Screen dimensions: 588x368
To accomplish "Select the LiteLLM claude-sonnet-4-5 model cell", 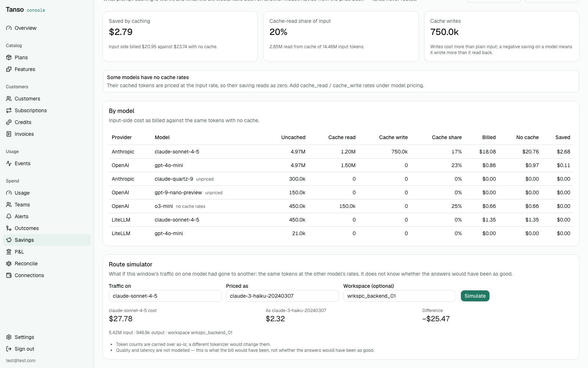I will [177, 220].
